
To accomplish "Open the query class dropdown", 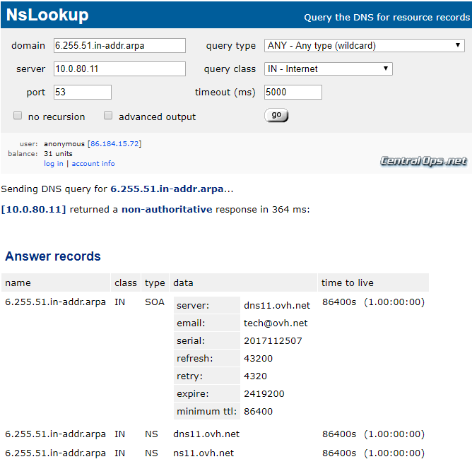I will [329, 69].
